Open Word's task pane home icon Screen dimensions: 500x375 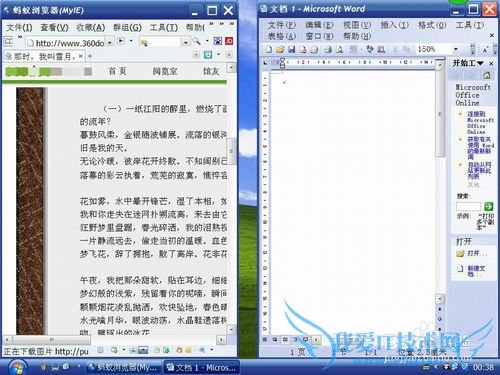487,75
